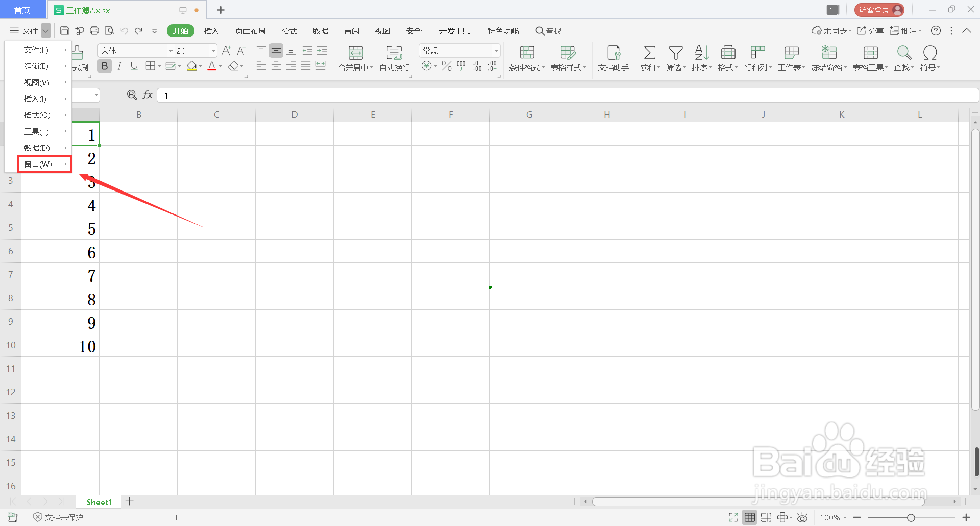Click the zoom slider handle
Viewport: 980px width, 526px height.
pyautogui.click(x=911, y=518)
